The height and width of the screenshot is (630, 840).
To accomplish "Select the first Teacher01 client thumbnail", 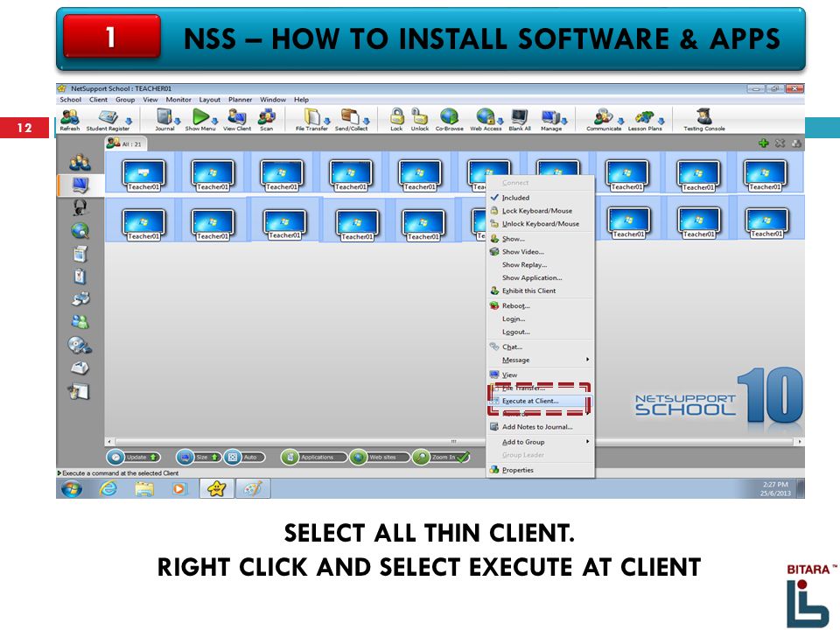I will pyautogui.click(x=143, y=175).
